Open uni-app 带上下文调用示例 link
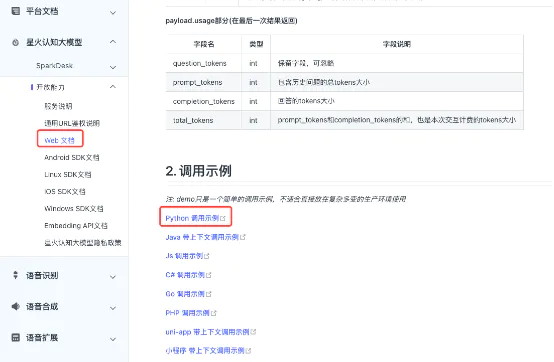 (x=207, y=332)
